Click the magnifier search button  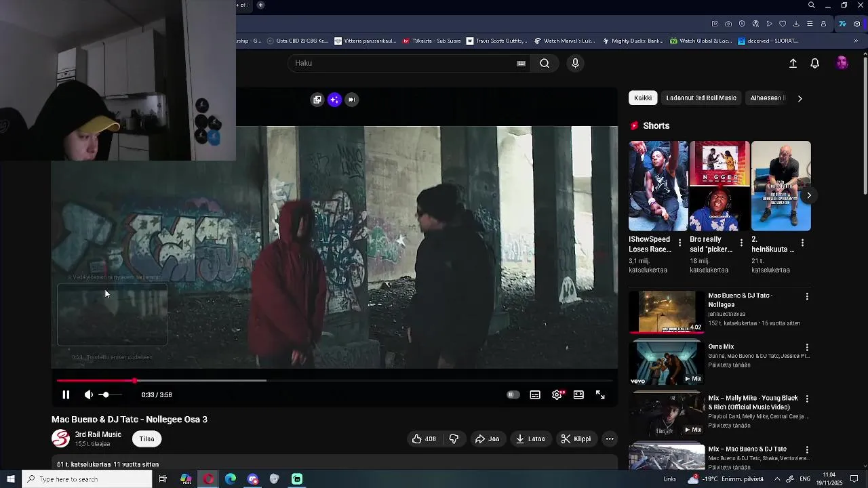[x=545, y=63]
